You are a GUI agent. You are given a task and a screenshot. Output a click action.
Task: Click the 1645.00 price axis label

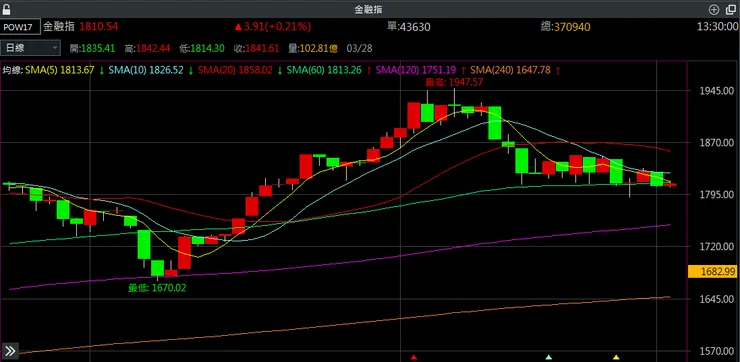point(716,299)
